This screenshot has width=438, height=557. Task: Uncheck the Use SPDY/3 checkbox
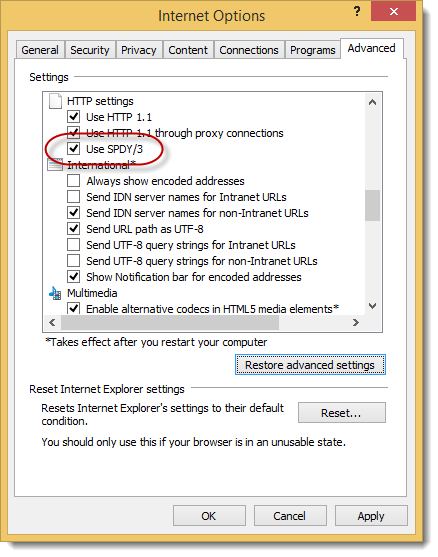point(74,148)
